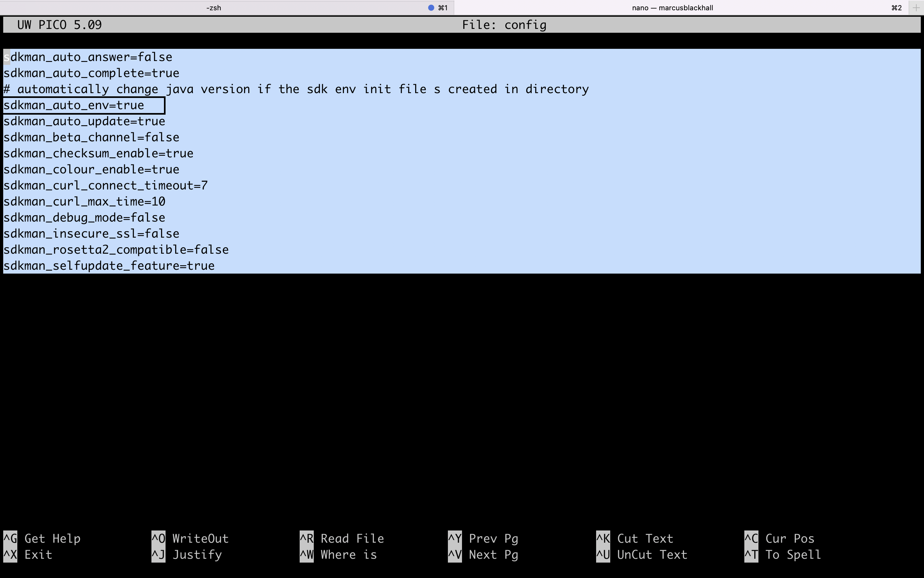Select the nano — marcusblackhall tab

[681, 8]
